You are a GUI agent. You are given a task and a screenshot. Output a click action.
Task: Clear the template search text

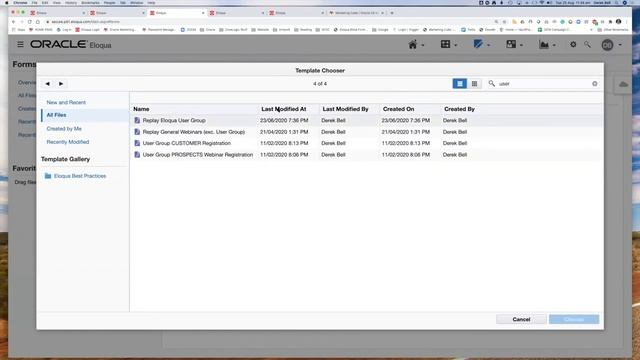point(595,84)
